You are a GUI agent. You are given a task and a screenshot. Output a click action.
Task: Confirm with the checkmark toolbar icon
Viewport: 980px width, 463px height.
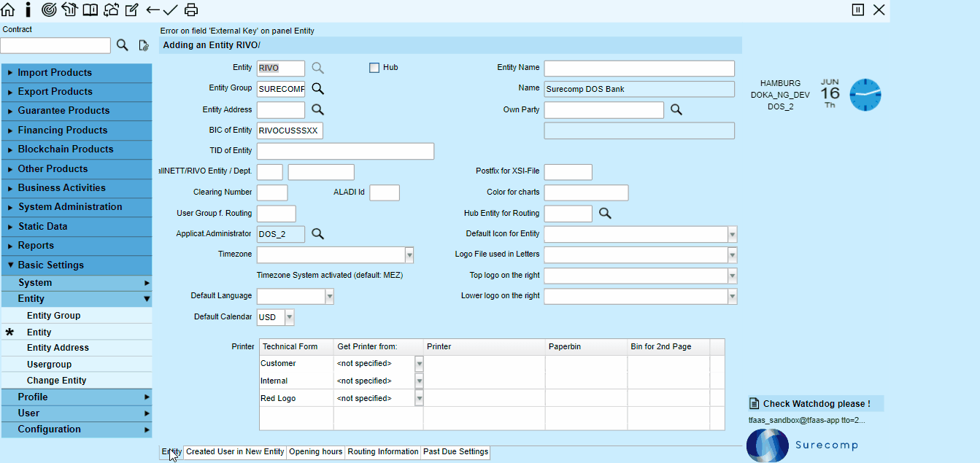coord(171,9)
